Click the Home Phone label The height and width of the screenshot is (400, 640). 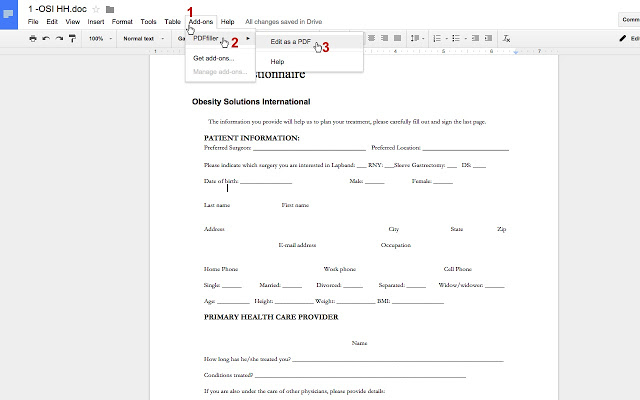click(x=221, y=269)
